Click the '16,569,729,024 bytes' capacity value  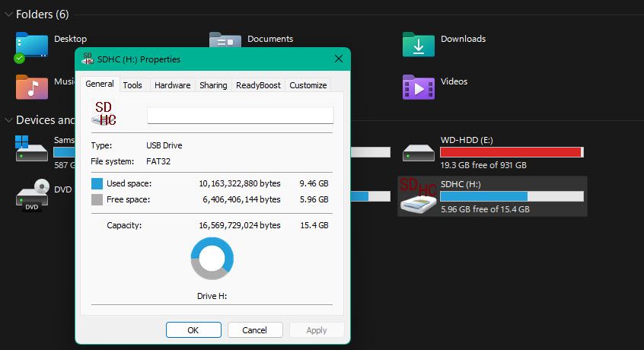click(240, 225)
